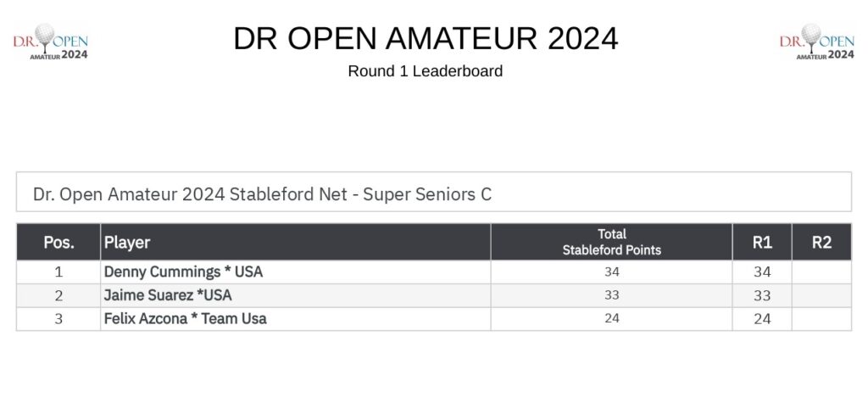Click the empty R2 cell for Denny Cummings
This screenshot has height=409, width=868.
[x=822, y=272]
